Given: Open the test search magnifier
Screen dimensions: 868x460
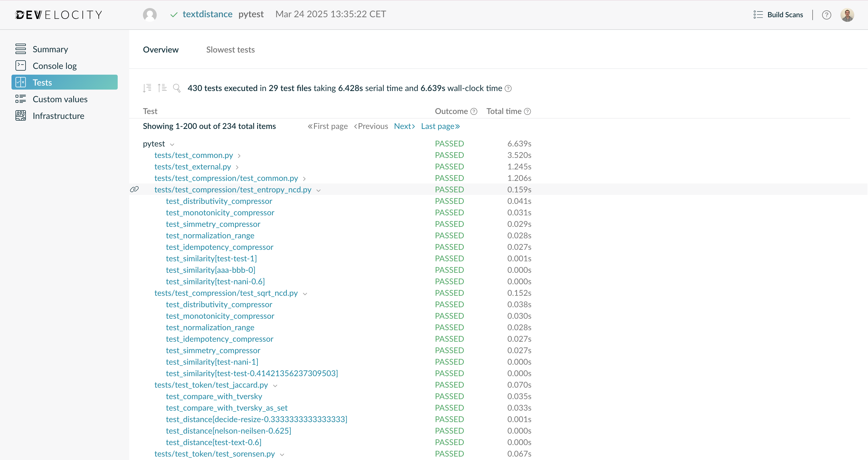Looking at the screenshot, I should tap(177, 88).
